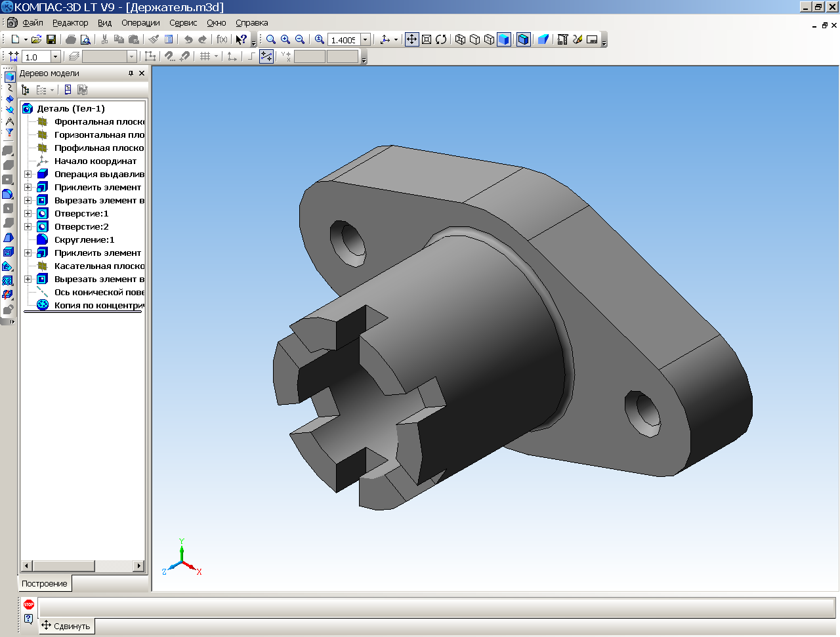The height and width of the screenshot is (637, 840).
Task: Click the Show all (fit view) icon
Action: [x=427, y=40]
